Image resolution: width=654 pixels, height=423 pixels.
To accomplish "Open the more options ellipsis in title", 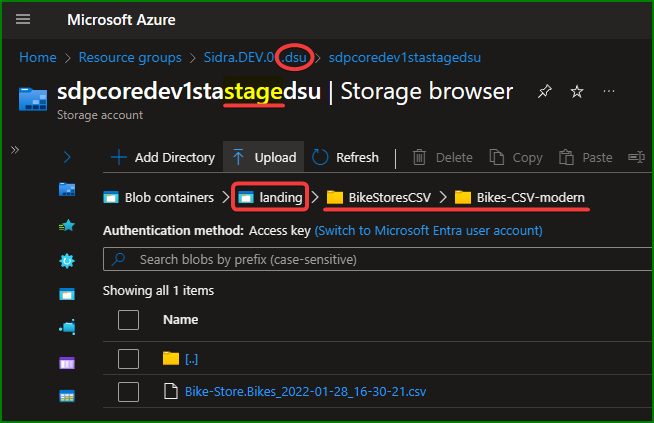I will [x=610, y=92].
